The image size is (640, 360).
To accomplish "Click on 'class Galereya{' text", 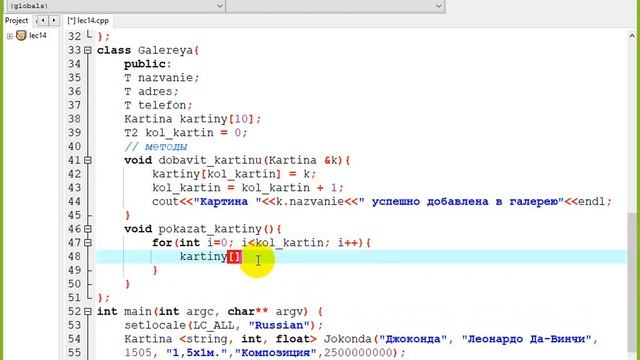I will click(x=148, y=51).
